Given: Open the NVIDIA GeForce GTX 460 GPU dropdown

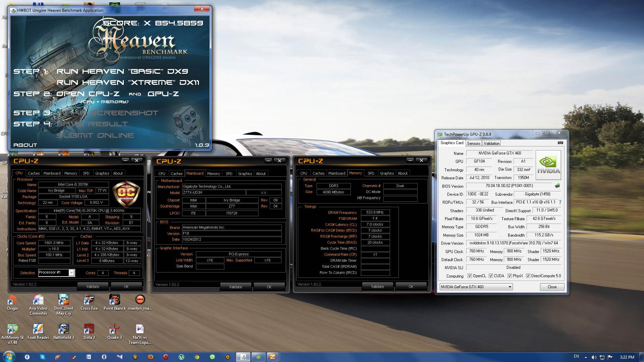Looking at the screenshot, I should click(476, 287).
